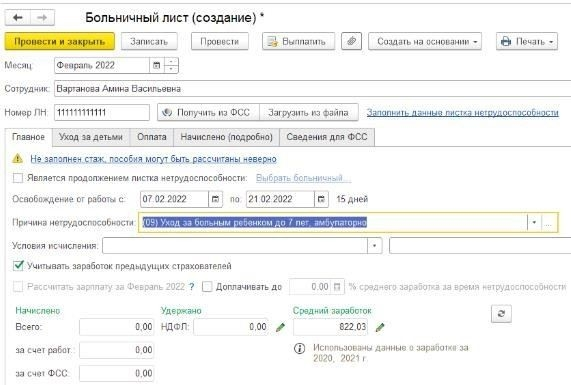Click the Записать button
The image size is (571, 385).
149,42
